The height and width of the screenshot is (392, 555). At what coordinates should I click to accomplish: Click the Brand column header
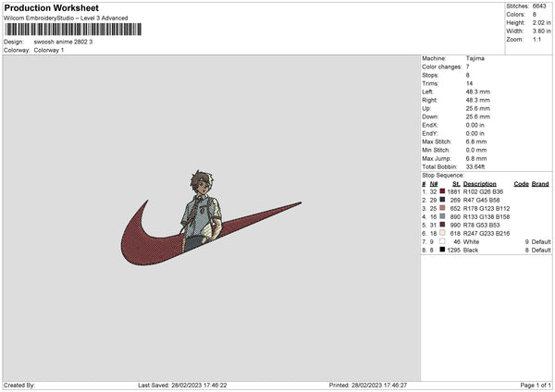[540, 184]
